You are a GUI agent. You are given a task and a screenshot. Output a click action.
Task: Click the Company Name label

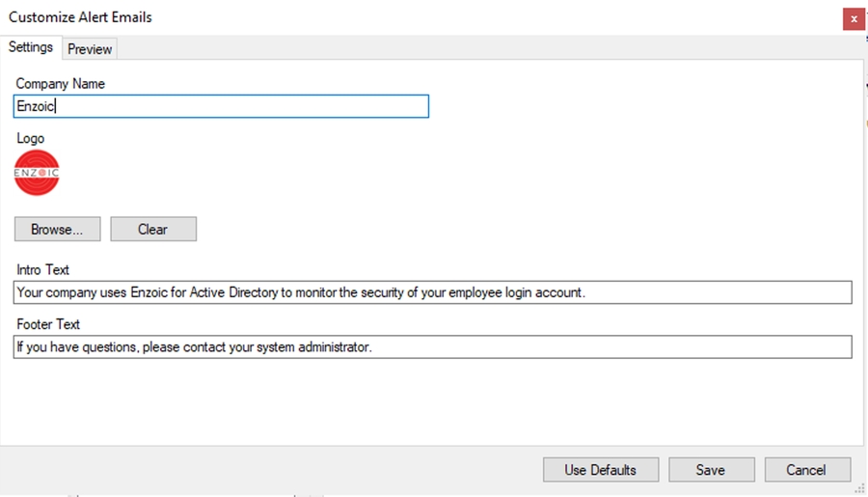(60, 84)
